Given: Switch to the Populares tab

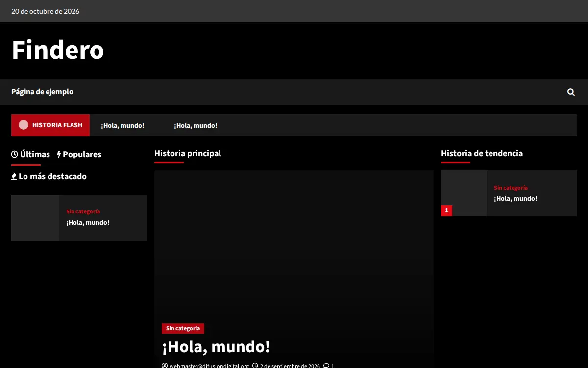Looking at the screenshot, I should [x=79, y=154].
